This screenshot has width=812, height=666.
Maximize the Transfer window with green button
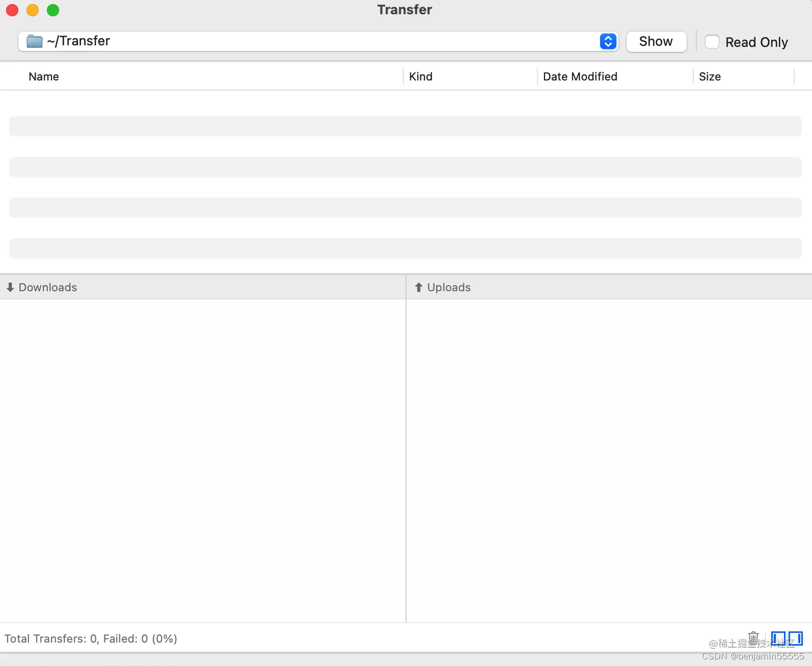click(53, 10)
